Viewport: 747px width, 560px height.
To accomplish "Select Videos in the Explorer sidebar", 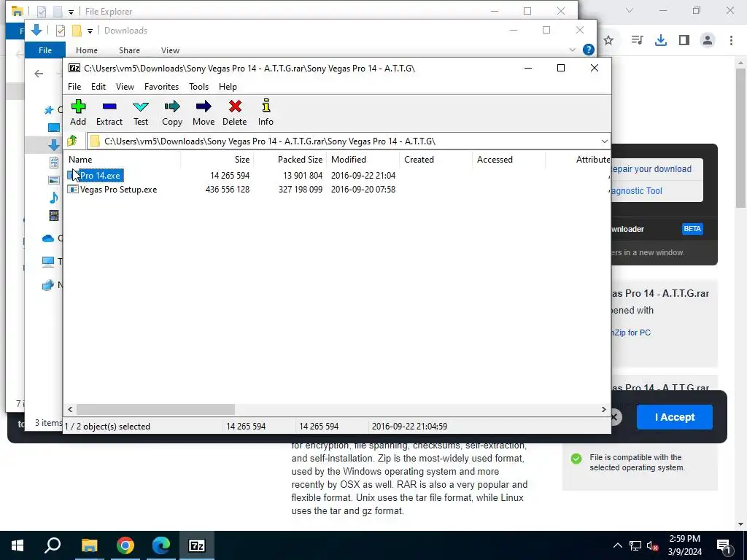I will [x=54, y=215].
